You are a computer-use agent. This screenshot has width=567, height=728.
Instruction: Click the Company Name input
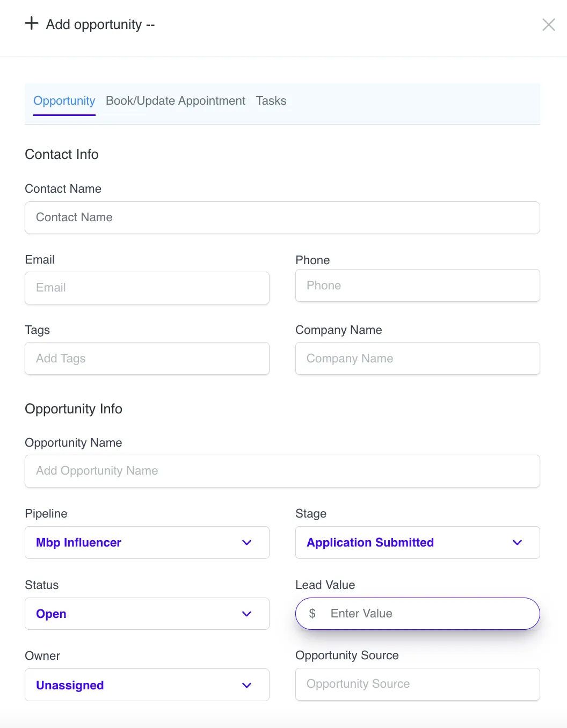point(417,359)
